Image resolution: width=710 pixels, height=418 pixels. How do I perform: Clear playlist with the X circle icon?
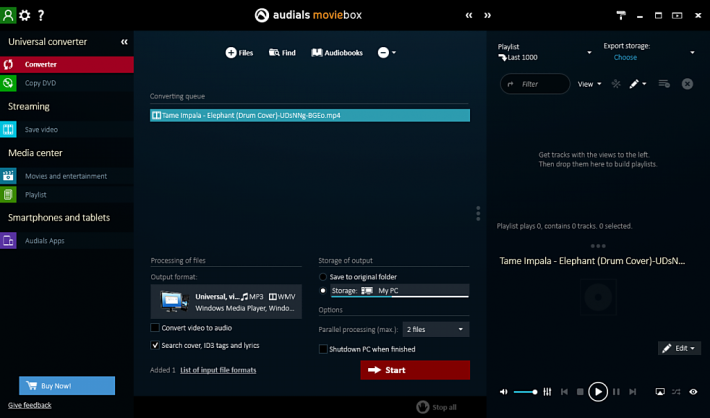687,84
